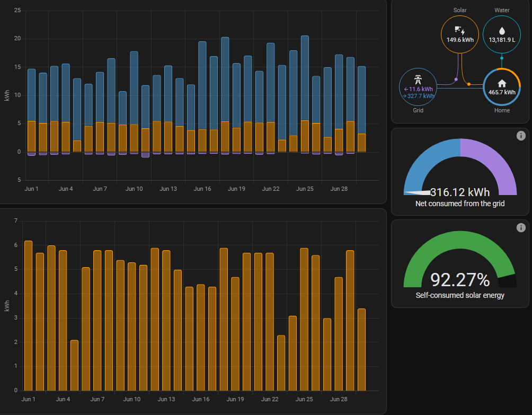Screen dimensions: 532x415
Task: Select the 327.7 kWh grid consumption value
Action: pos(418,96)
